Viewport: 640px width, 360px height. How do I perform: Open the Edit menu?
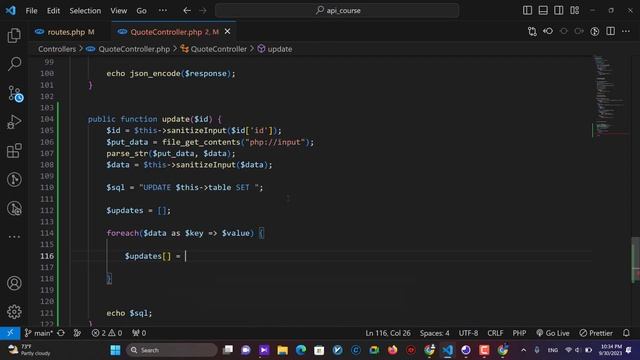[x=53, y=11]
